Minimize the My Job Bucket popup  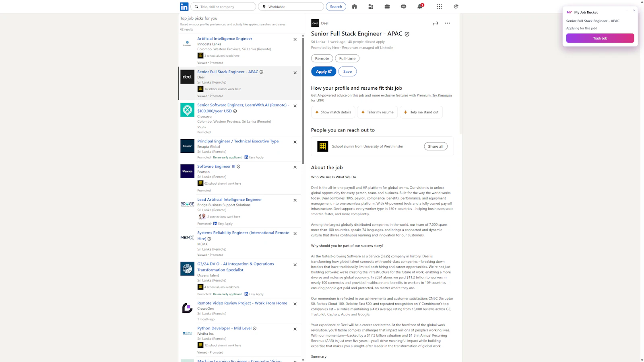[x=627, y=11]
